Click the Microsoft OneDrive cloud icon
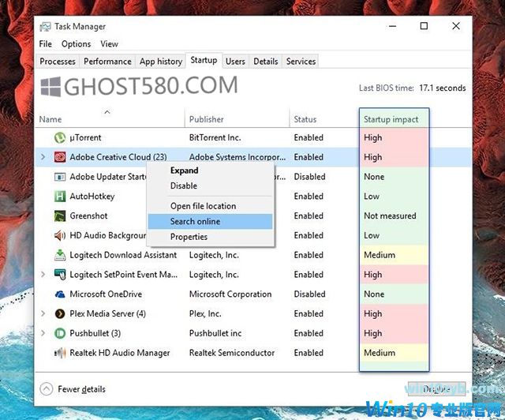 (x=60, y=294)
